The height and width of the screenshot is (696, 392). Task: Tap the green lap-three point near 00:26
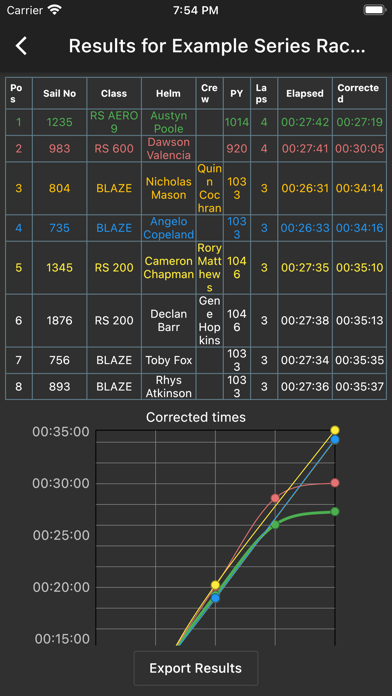(x=275, y=525)
